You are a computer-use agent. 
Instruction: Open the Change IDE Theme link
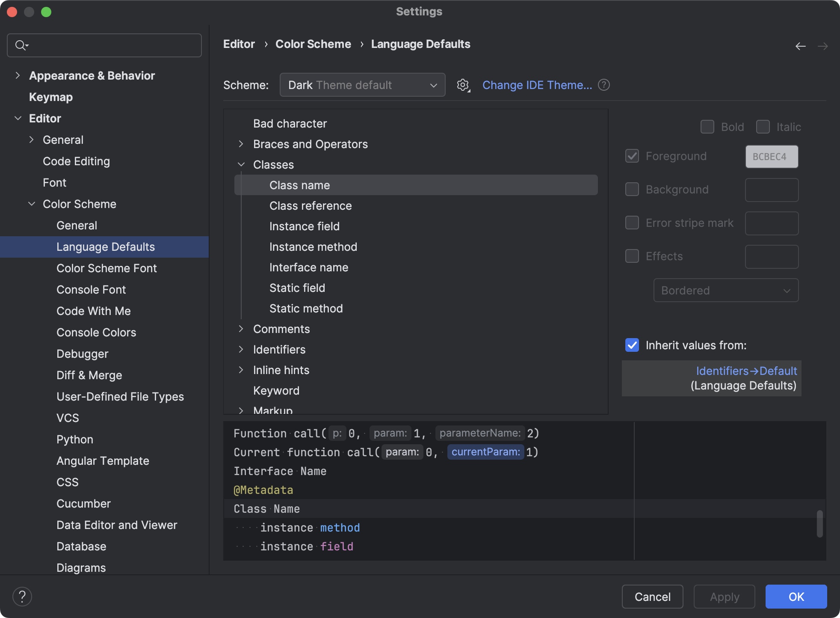coord(537,85)
